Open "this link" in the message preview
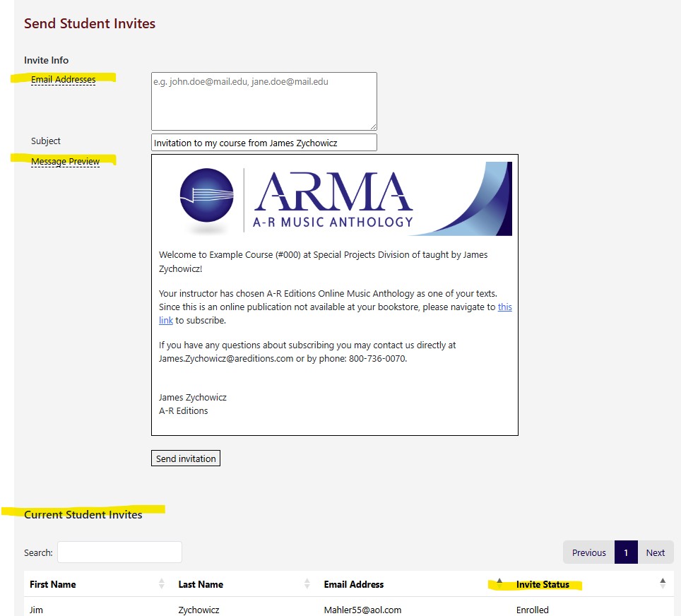 point(504,307)
